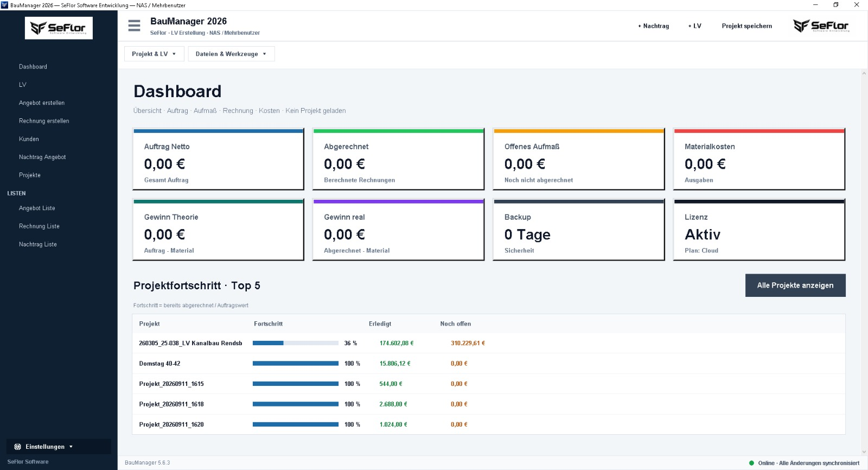Click progress bar of Projekt_20260911_1620
Image resolution: width=868 pixels, height=470 pixels.
[x=296, y=424]
